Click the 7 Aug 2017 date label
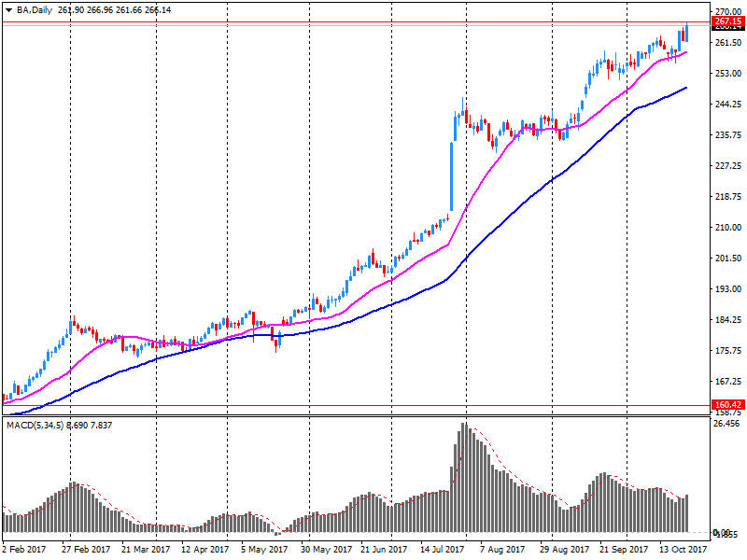 coord(502,549)
